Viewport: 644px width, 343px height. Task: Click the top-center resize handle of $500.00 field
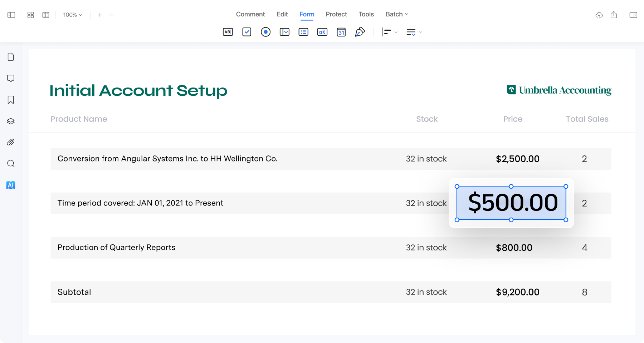click(511, 187)
